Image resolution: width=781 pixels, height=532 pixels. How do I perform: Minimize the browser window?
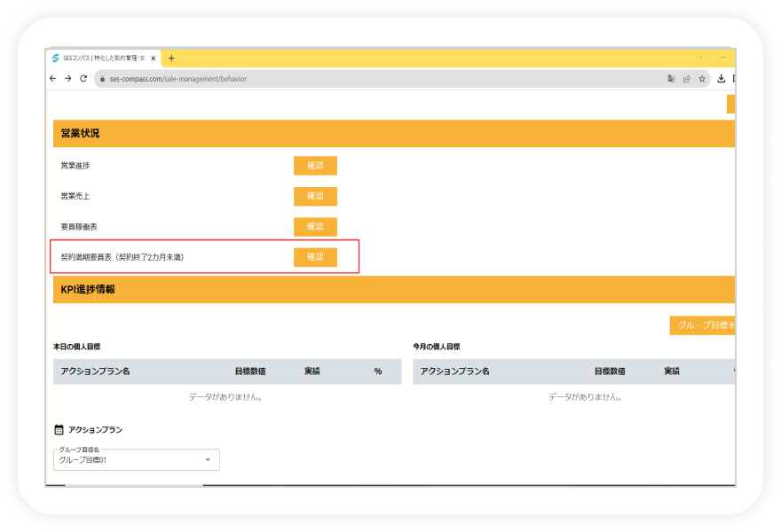(x=722, y=58)
